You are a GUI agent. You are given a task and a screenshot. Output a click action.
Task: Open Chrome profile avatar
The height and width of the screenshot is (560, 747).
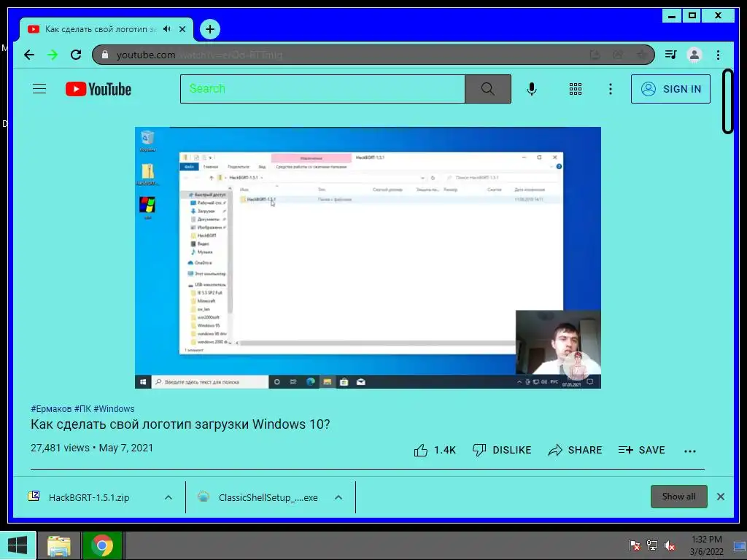[694, 55]
